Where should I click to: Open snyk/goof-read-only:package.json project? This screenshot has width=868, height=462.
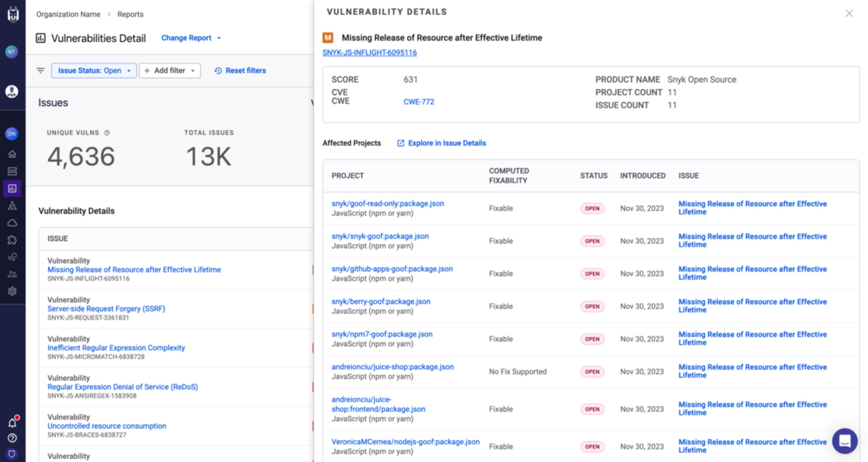[388, 204]
